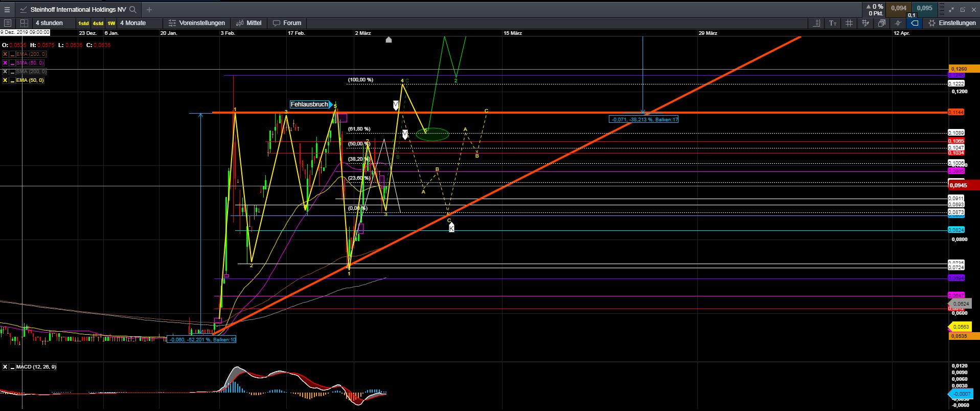Select the (100,00 %) Fibonacci level label

(x=360, y=80)
